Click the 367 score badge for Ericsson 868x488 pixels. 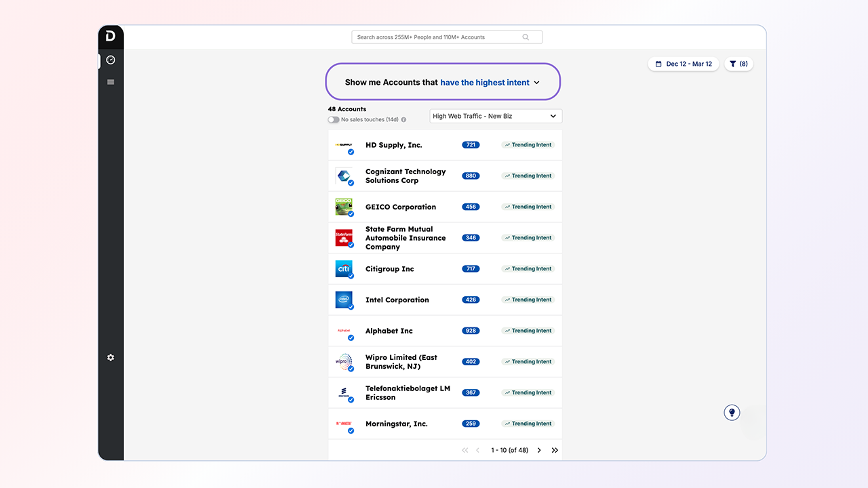[471, 392]
